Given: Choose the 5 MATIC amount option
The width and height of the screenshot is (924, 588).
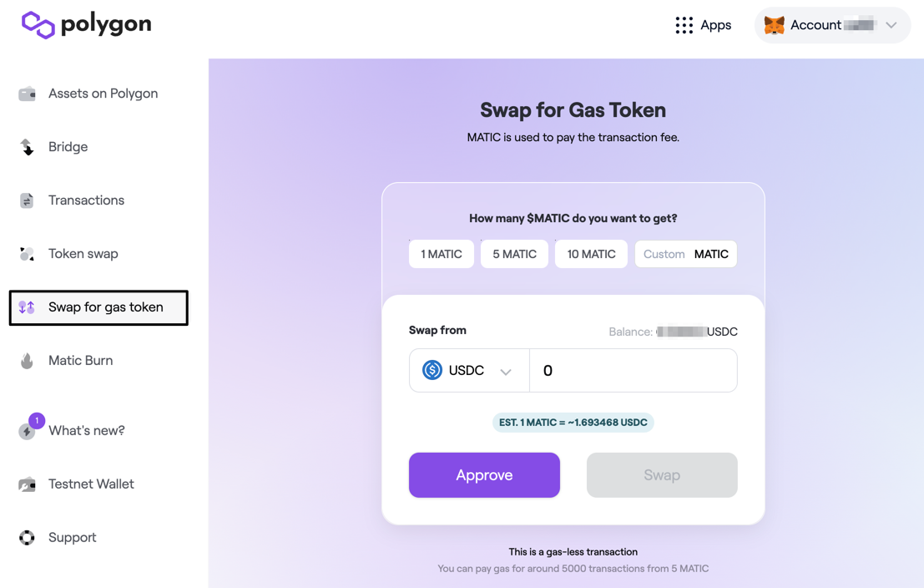Looking at the screenshot, I should [514, 254].
